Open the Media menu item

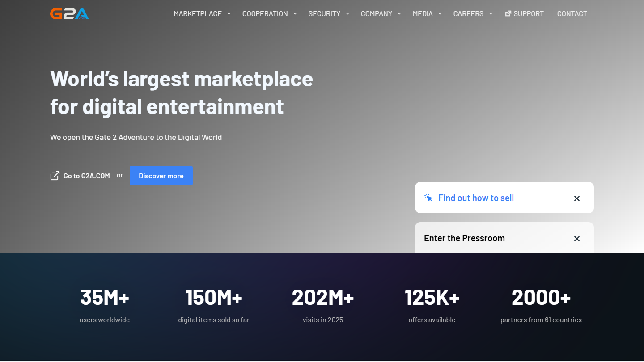423,13
